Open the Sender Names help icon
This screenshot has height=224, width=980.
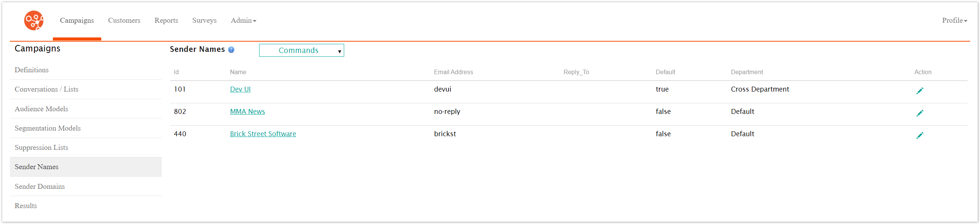(x=231, y=50)
